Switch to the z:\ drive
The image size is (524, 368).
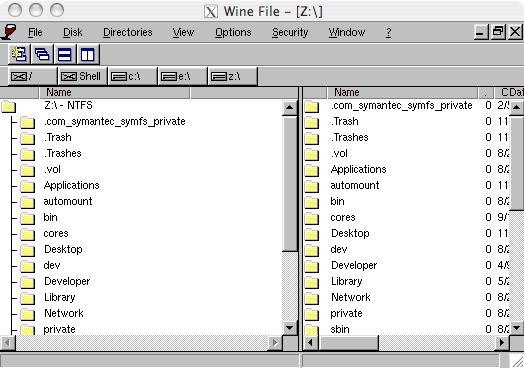(x=233, y=76)
